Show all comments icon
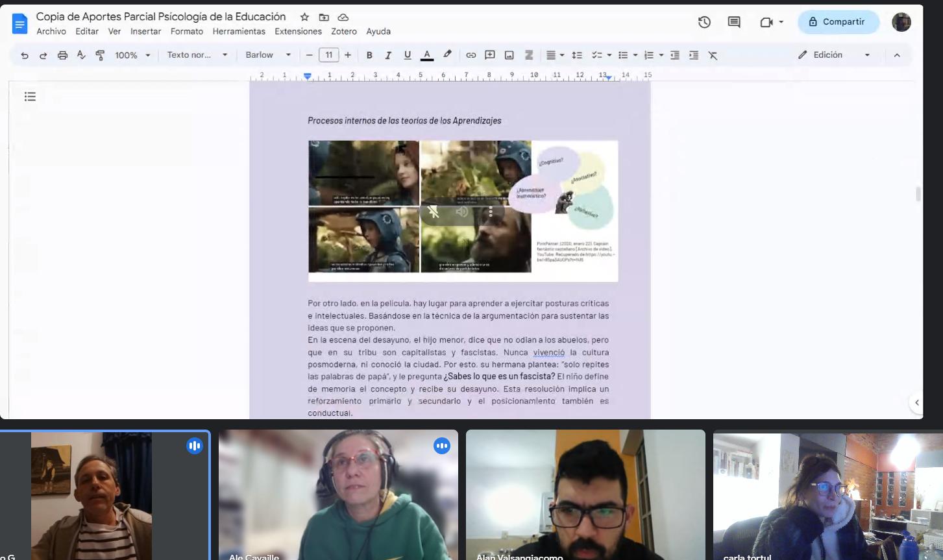The height and width of the screenshot is (560, 943). (x=734, y=22)
